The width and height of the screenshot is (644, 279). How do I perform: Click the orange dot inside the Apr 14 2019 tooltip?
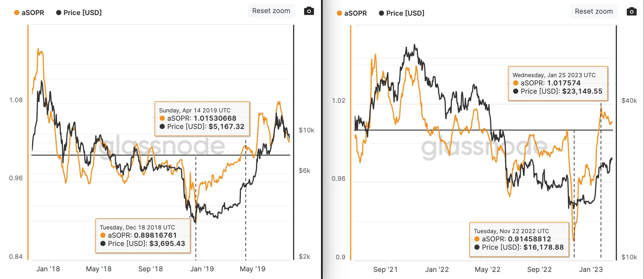(162, 118)
